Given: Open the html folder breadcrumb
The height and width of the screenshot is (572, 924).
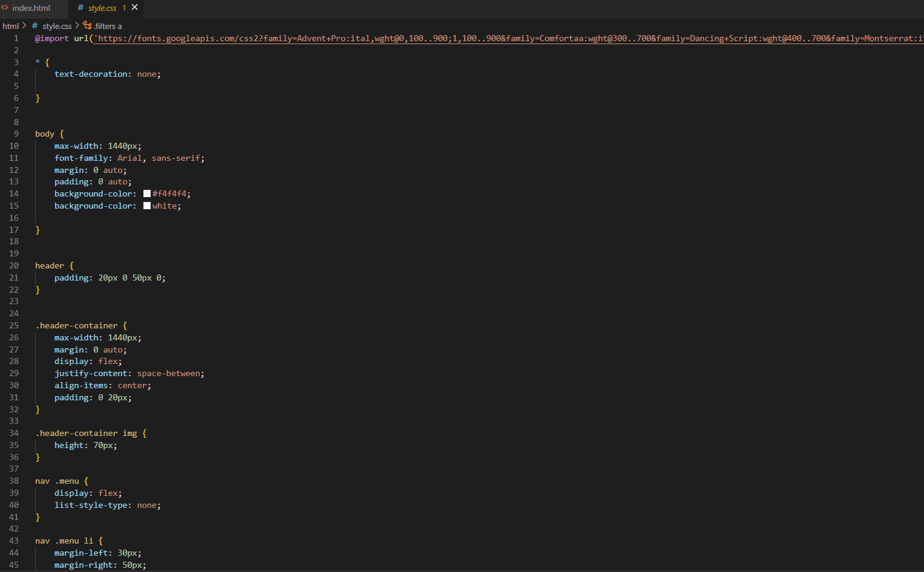Looking at the screenshot, I should point(10,26).
